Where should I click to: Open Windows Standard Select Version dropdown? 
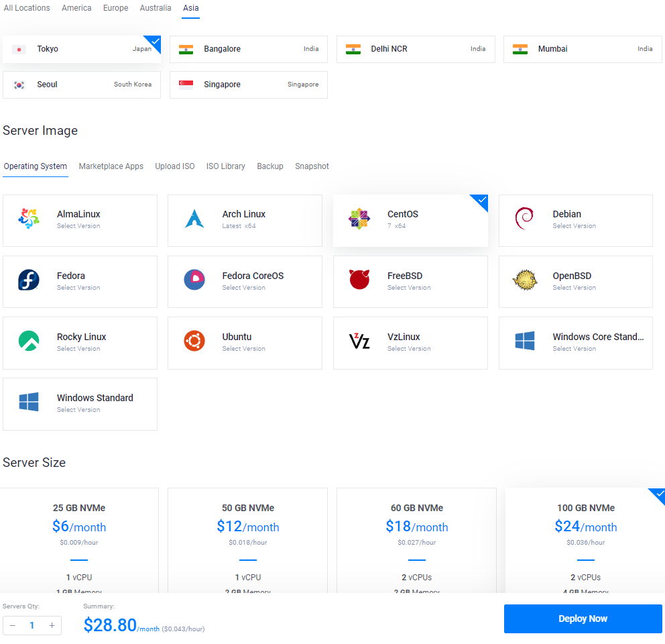78,410
